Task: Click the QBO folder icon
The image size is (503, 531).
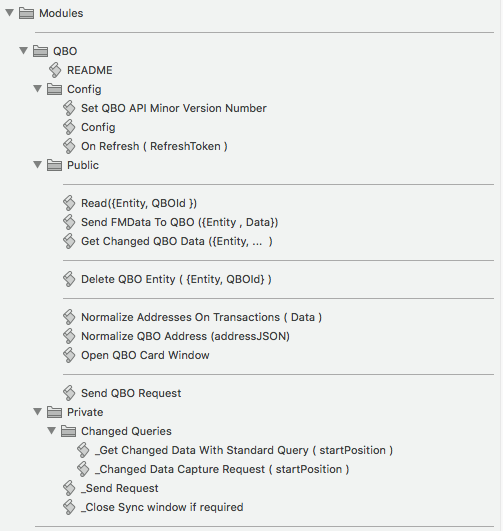Action: coord(40,51)
